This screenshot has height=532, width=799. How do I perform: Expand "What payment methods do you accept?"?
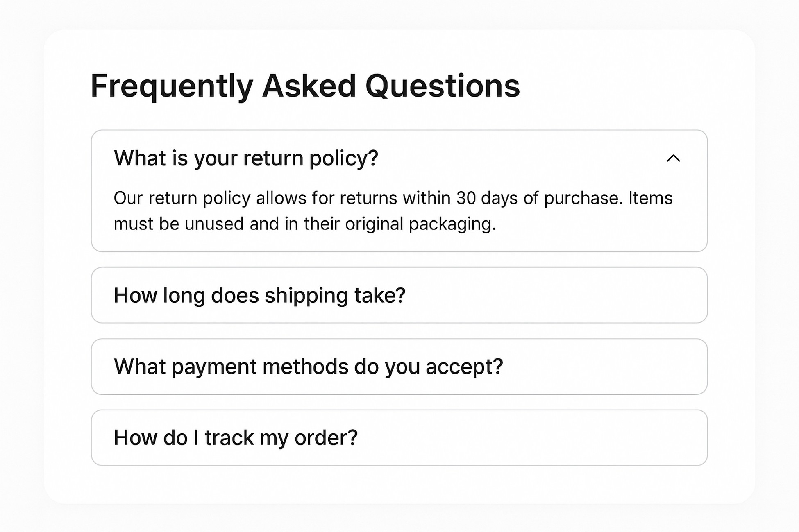click(x=399, y=367)
